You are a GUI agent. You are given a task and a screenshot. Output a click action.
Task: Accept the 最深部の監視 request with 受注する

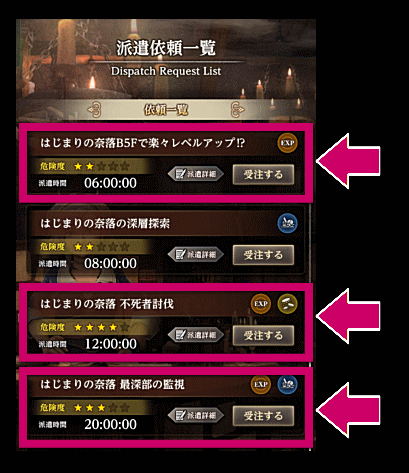click(263, 416)
